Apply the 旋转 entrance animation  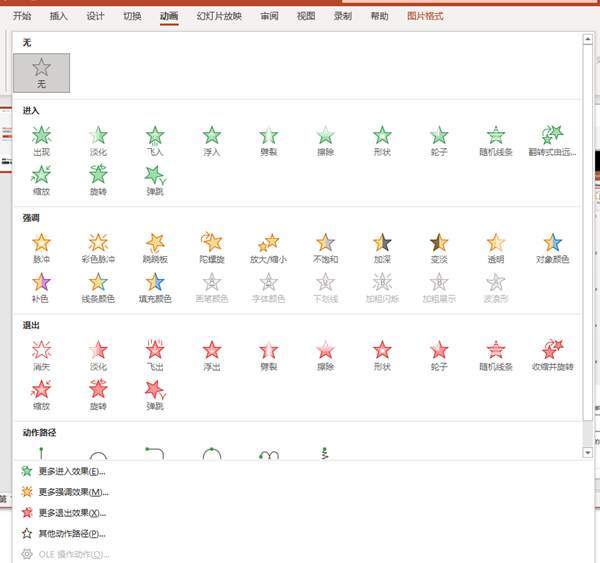[98, 180]
